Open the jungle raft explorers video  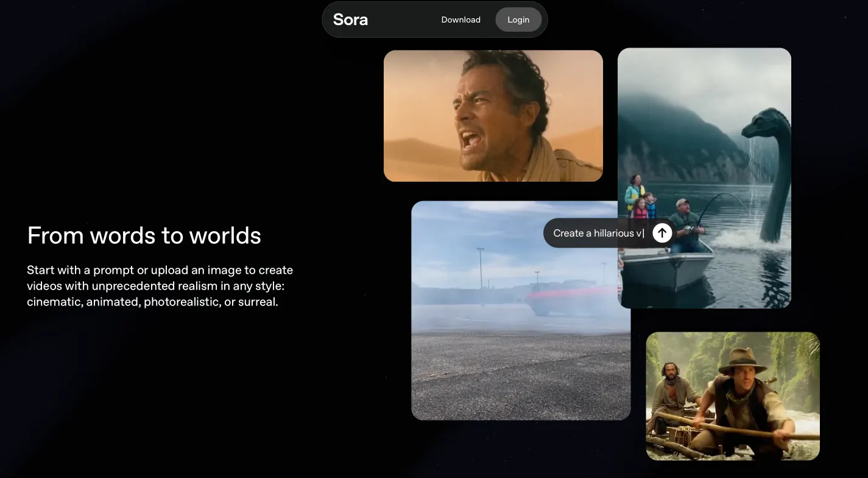733,396
